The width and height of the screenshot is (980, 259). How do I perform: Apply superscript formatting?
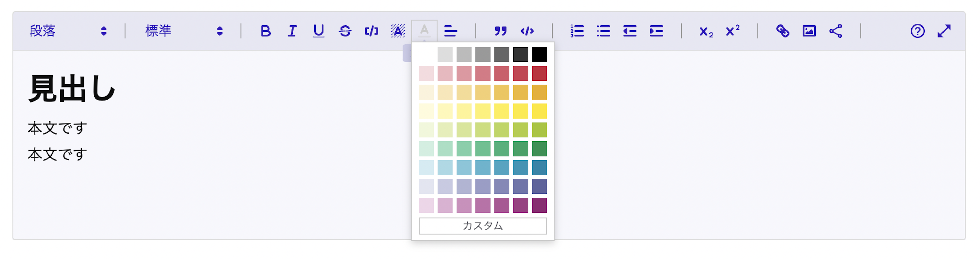click(x=733, y=31)
